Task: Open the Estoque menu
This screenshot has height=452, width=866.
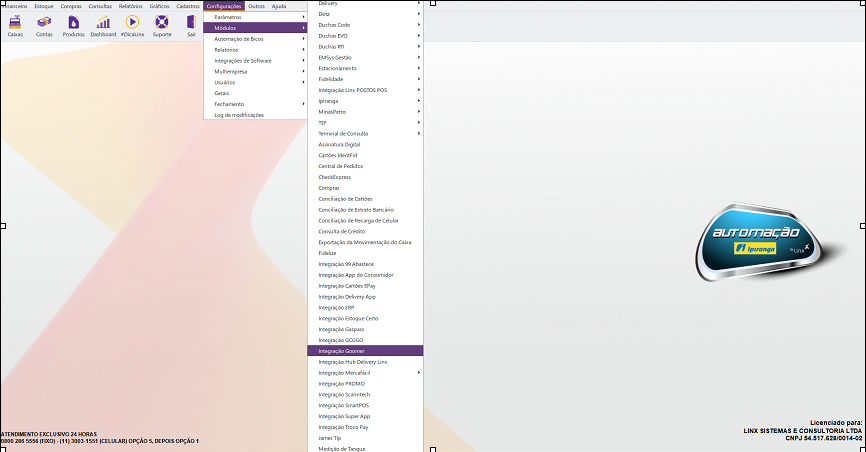Action: click(x=44, y=6)
